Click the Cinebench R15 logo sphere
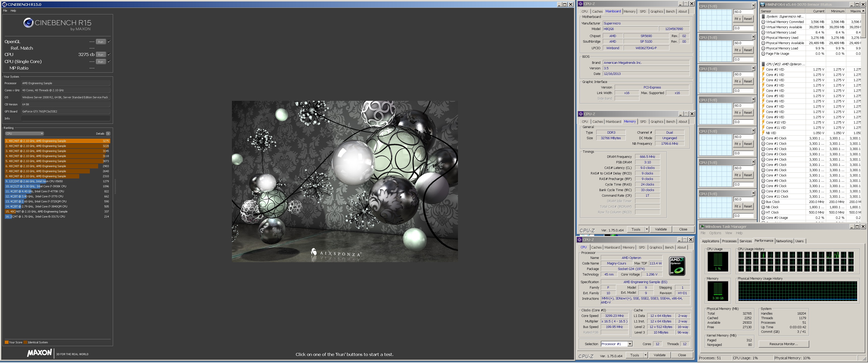868x363 pixels. (x=28, y=22)
